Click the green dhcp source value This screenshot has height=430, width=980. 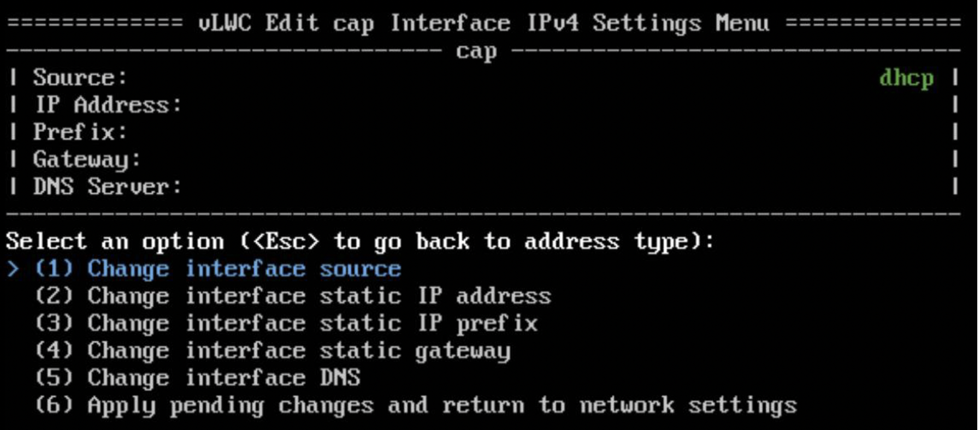906,78
